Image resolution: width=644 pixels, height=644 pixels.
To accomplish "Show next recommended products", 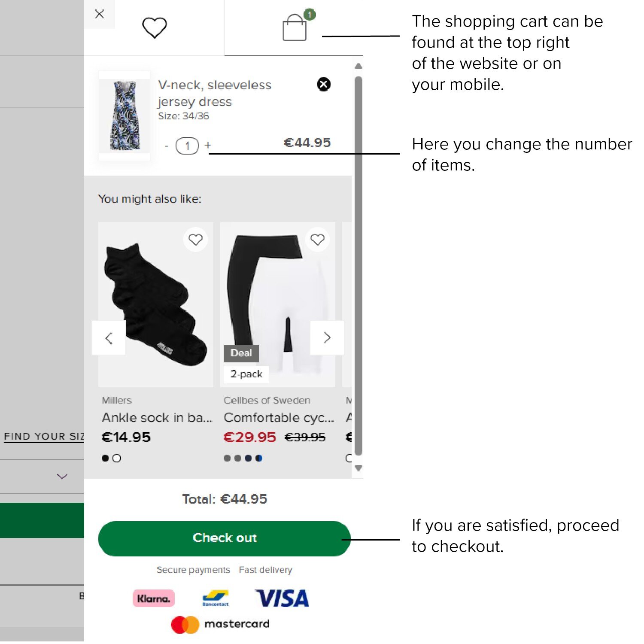I will pyautogui.click(x=327, y=338).
